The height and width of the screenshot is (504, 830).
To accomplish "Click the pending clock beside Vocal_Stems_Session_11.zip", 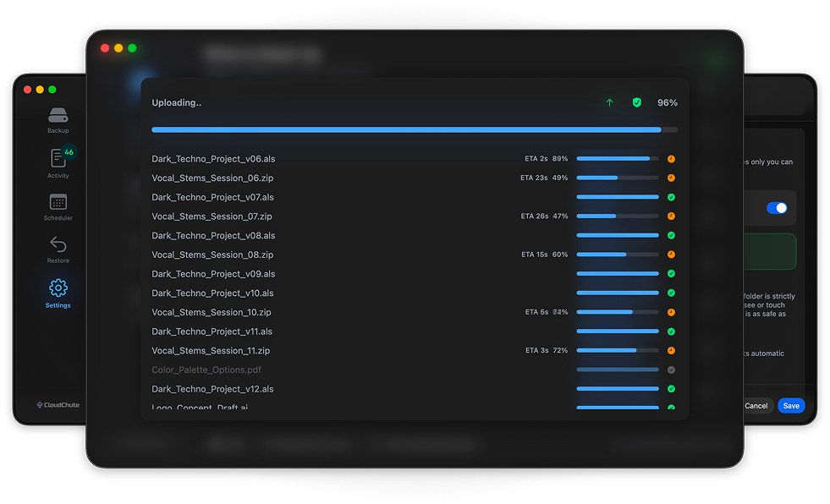I will (x=671, y=350).
